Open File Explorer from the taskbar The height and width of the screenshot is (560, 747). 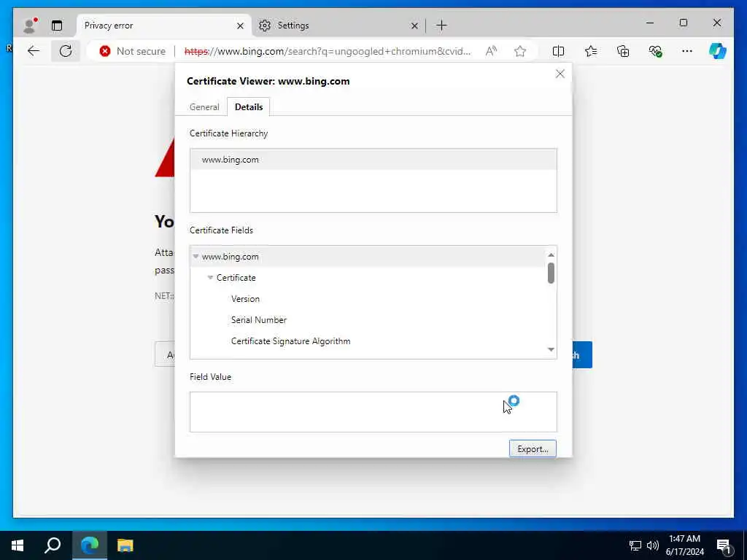tap(125, 545)
